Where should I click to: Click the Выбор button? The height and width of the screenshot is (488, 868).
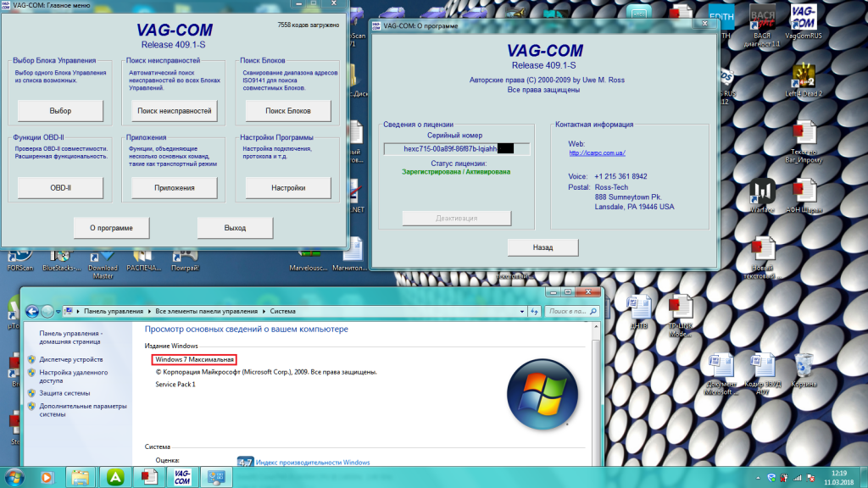[60, 111]
